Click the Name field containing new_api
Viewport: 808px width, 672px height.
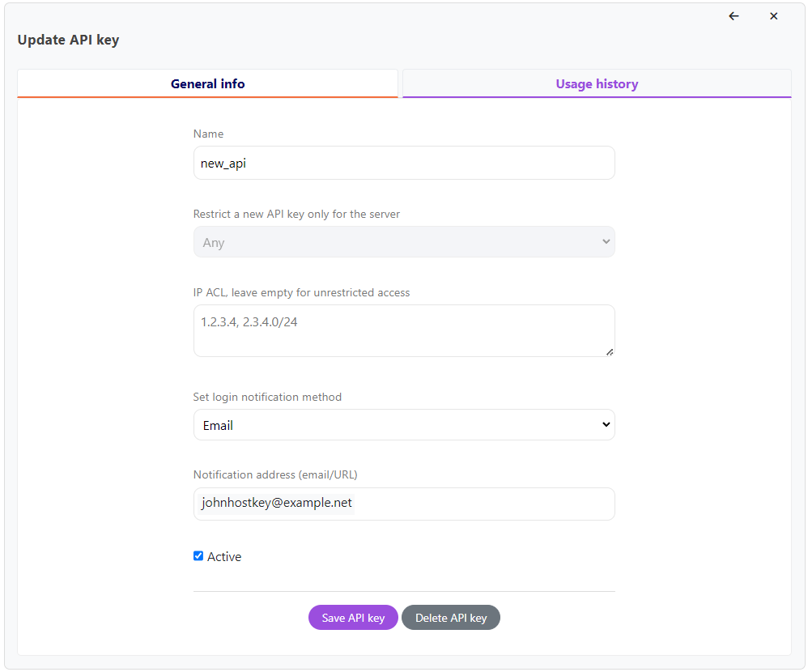tap(403, 163)
